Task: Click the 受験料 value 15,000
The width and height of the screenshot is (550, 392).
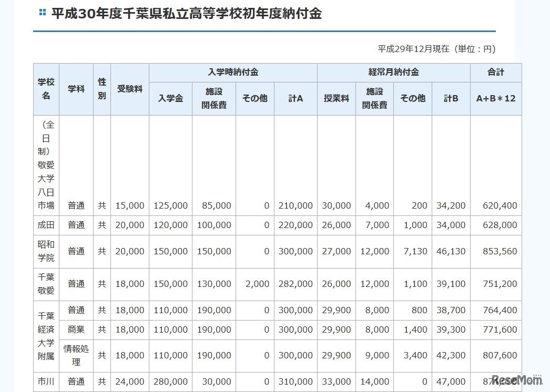Action: tap(130, 205)
